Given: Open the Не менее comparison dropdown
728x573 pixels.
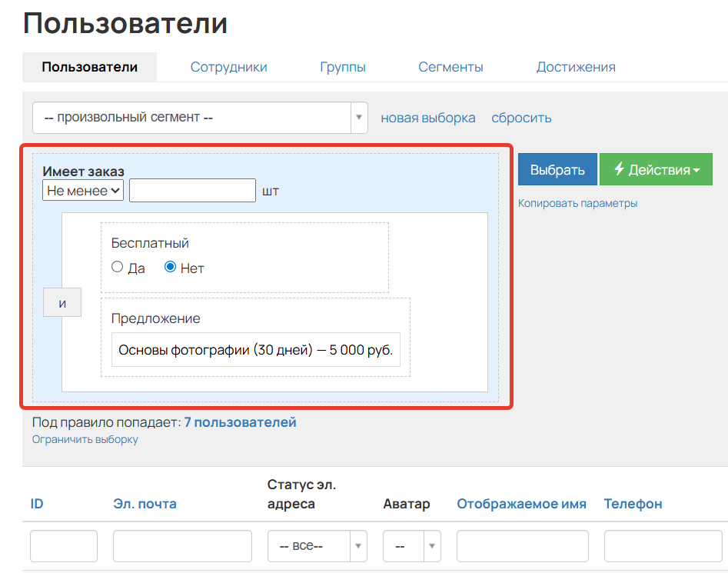Looking at the screenshot, I should [x=82, y=190].
